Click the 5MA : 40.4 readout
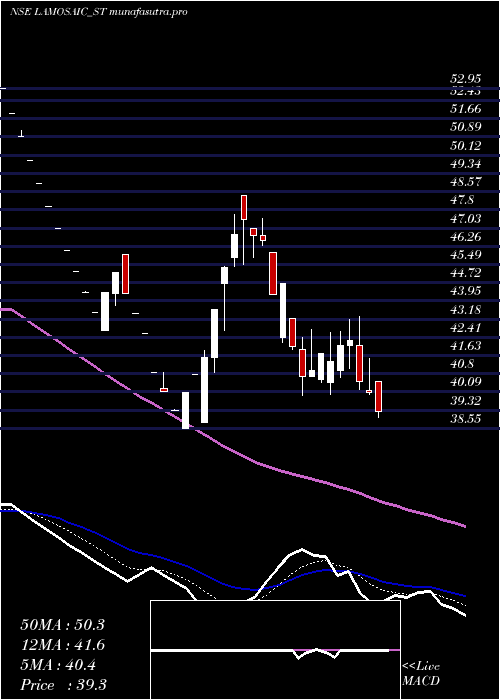 click(58, 666)
